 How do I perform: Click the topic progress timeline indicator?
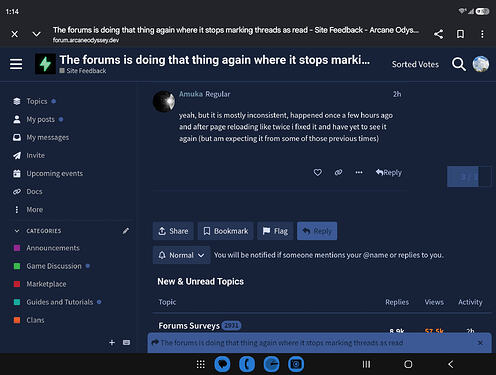469,177
